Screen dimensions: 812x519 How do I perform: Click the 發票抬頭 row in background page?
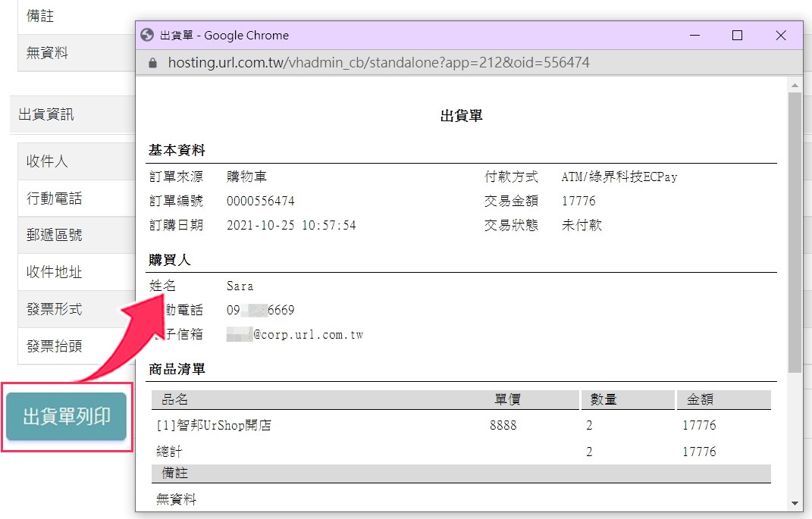pyautogui.click(x=77, y=346)
